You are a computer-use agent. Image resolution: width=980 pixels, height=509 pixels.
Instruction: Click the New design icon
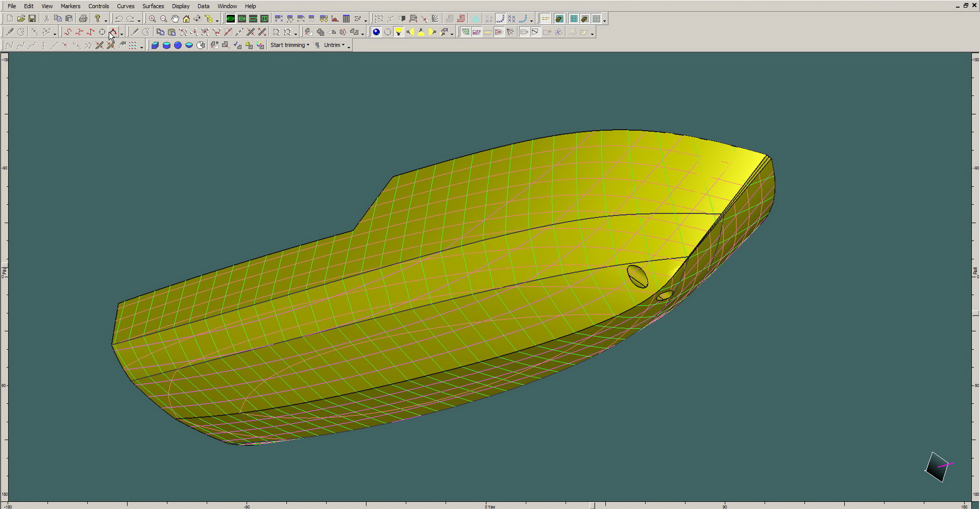click(9, 19)
